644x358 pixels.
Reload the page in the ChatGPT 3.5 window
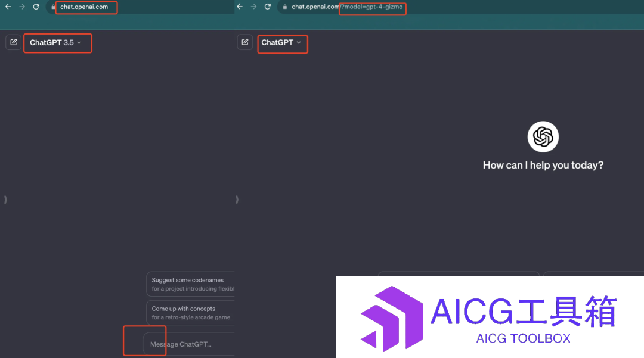tap(36, 7)
